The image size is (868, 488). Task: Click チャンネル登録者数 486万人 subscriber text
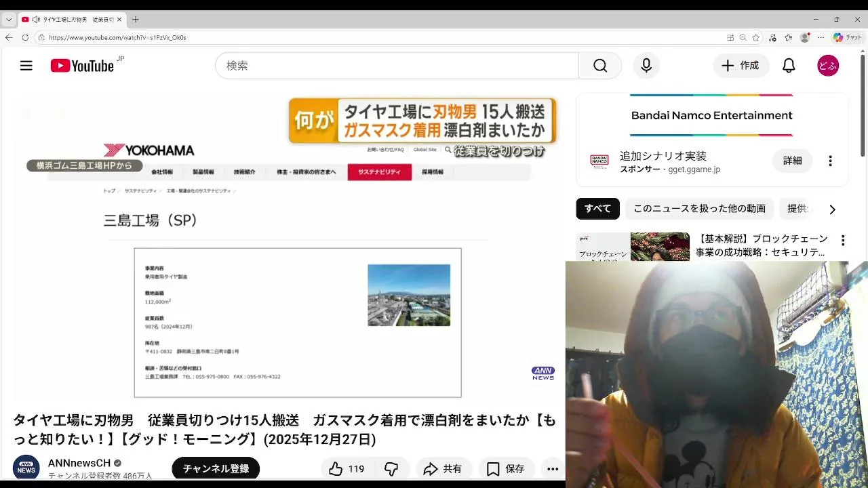pos(100,475)
